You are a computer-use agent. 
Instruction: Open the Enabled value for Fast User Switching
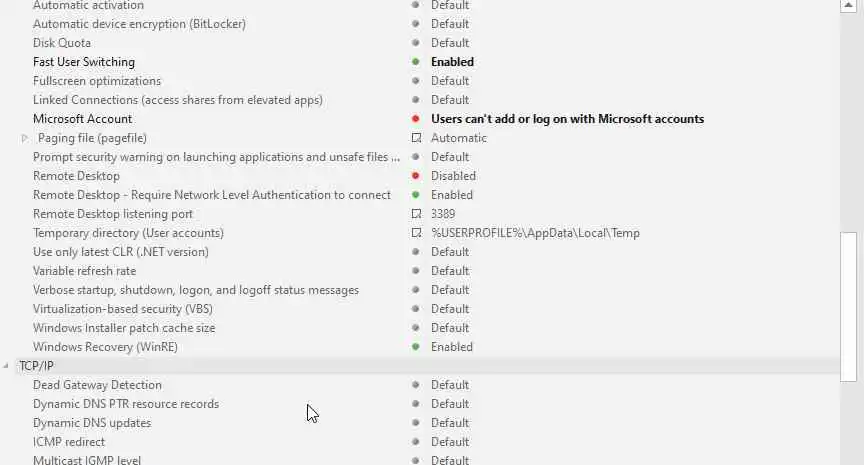[452, 62]
